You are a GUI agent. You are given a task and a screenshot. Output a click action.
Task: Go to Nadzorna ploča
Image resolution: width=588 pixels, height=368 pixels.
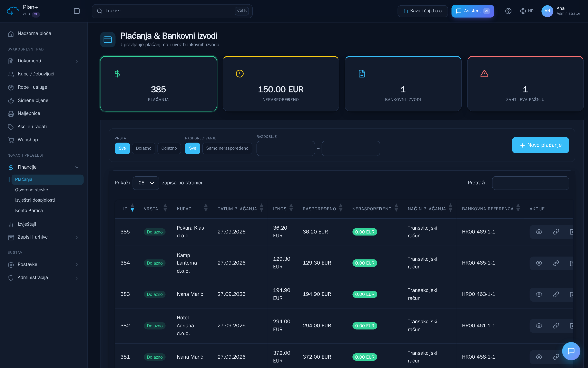pos(44,34)
